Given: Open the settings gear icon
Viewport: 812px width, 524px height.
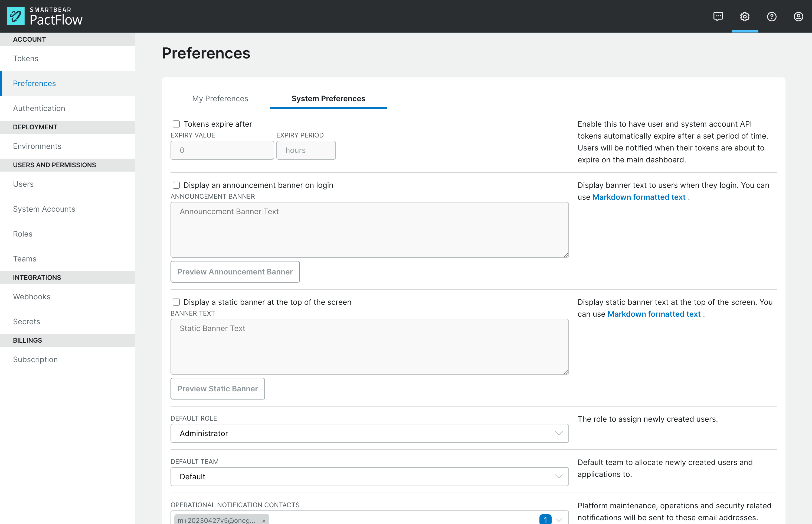Looking at the screenshot, I should (745, 16).
